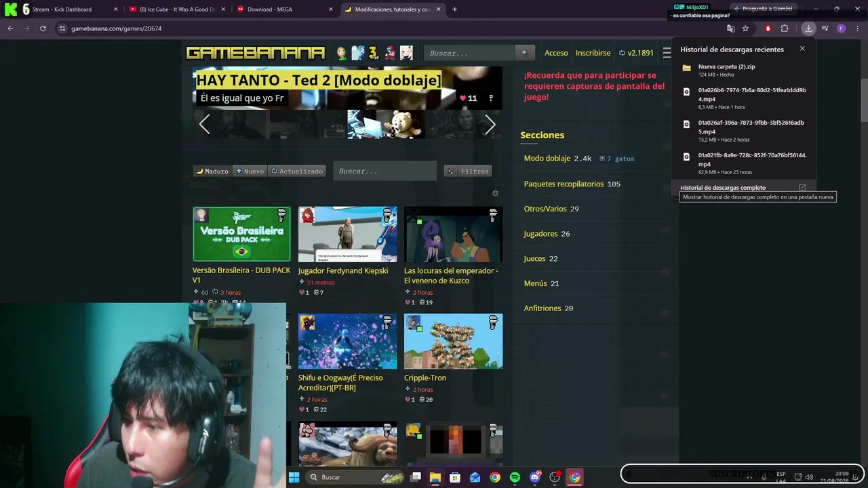
Task: Launch Spotify from the taskbar
Action: point(515,477)
